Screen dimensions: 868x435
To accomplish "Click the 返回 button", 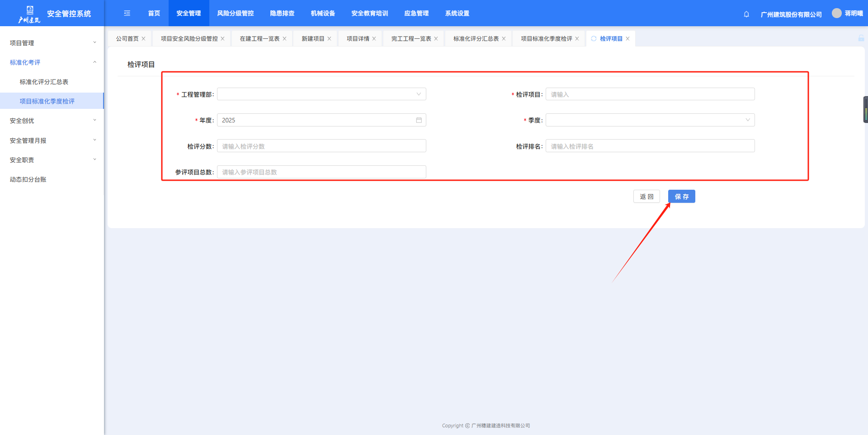I will (x=646, y=196).
